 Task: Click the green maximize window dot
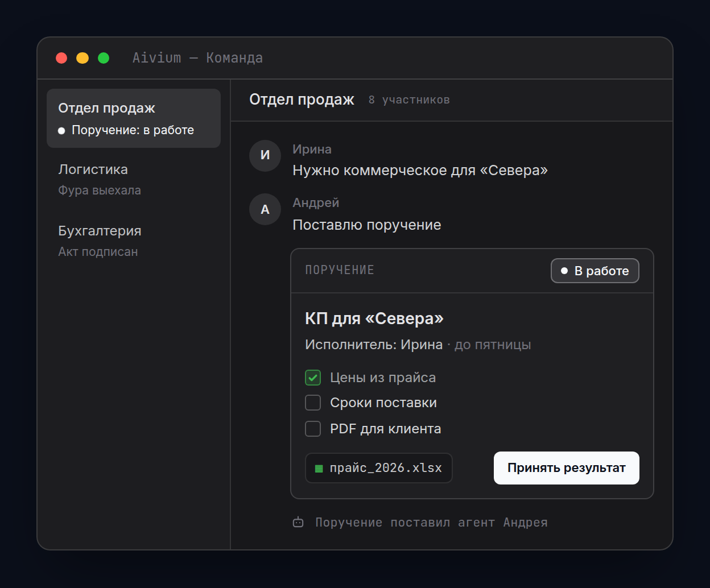tap(104, 58)
